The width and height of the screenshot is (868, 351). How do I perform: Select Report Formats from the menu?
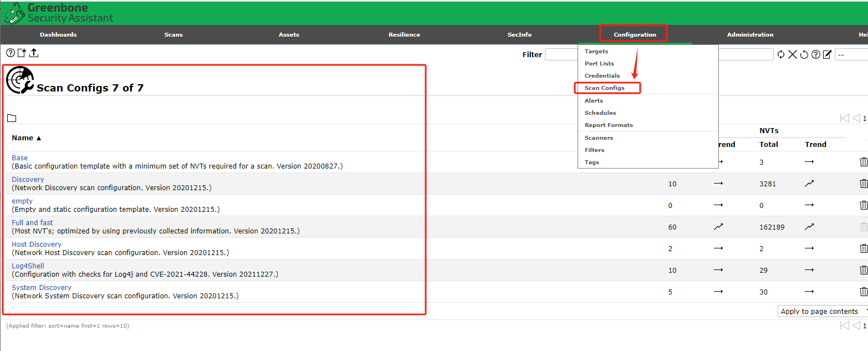coord(609,125)
